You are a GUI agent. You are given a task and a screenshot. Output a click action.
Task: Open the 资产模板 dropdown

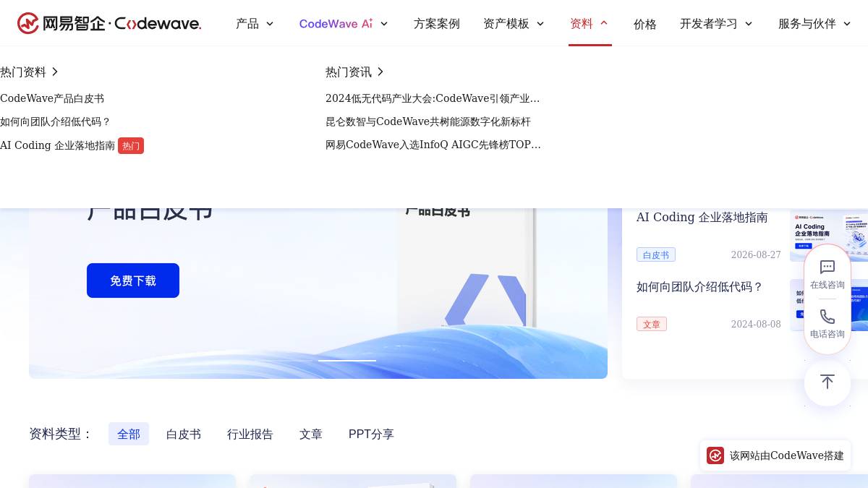(514, 24)
